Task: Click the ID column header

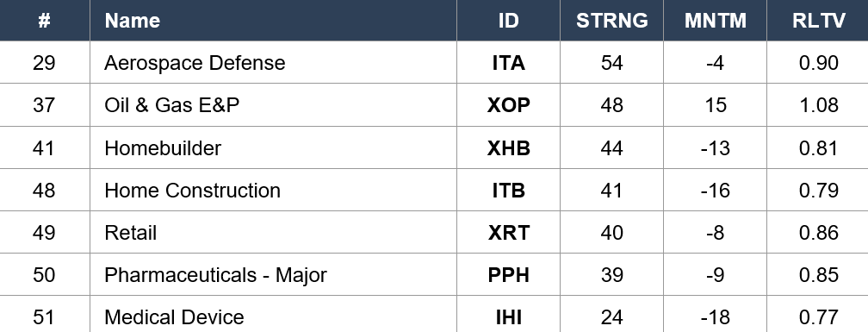Action: [509, 21]
